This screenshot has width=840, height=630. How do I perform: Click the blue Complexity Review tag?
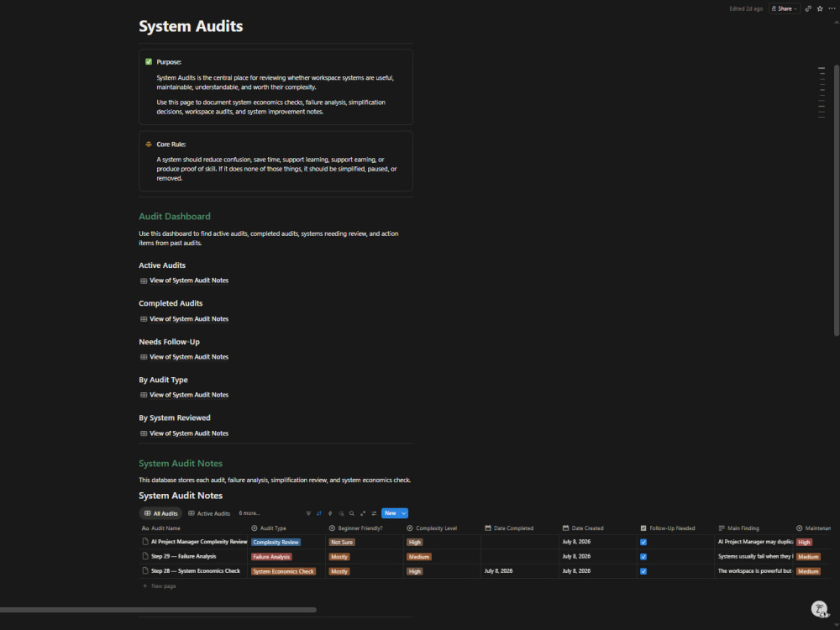pos(276,542)
